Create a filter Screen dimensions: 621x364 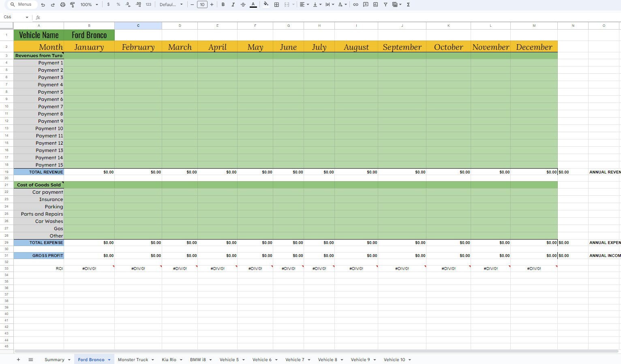[385, 4]
